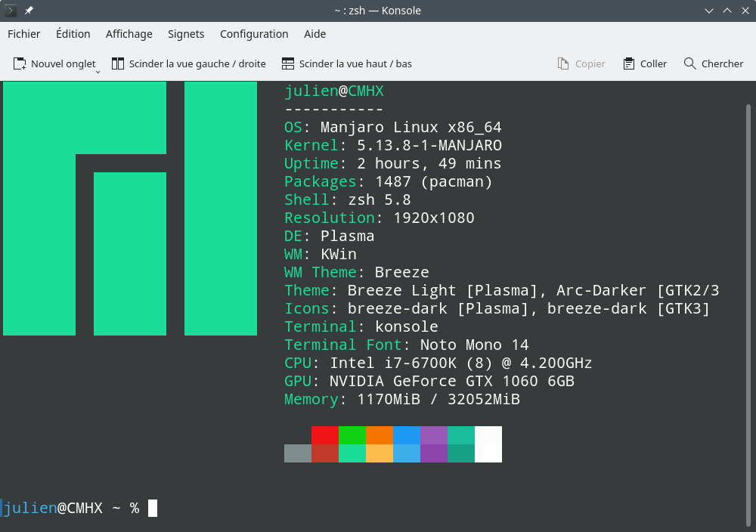This screenshot has height=532, width=756.
Task: Expand the Nouvel onglet dropdown arrow
Action: coord(98,72)
